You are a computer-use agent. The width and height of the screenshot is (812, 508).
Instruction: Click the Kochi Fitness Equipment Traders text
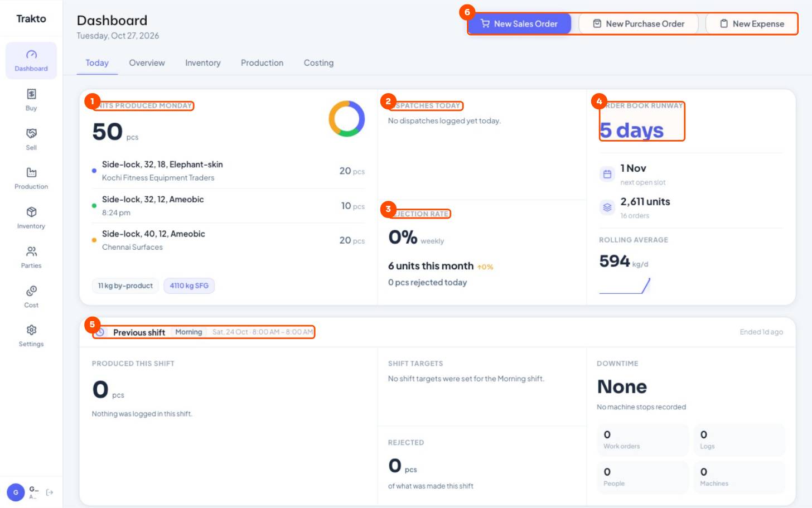158,178
